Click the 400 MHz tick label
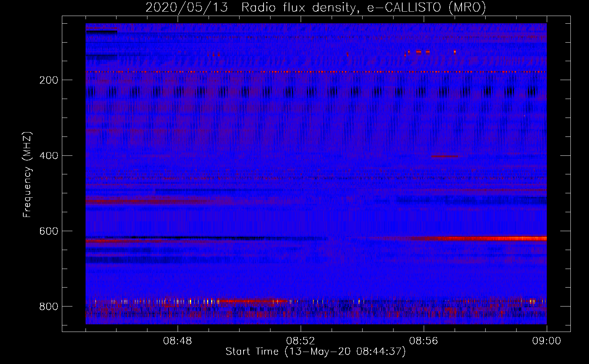The image size is (589, 364). click(49, 156)
